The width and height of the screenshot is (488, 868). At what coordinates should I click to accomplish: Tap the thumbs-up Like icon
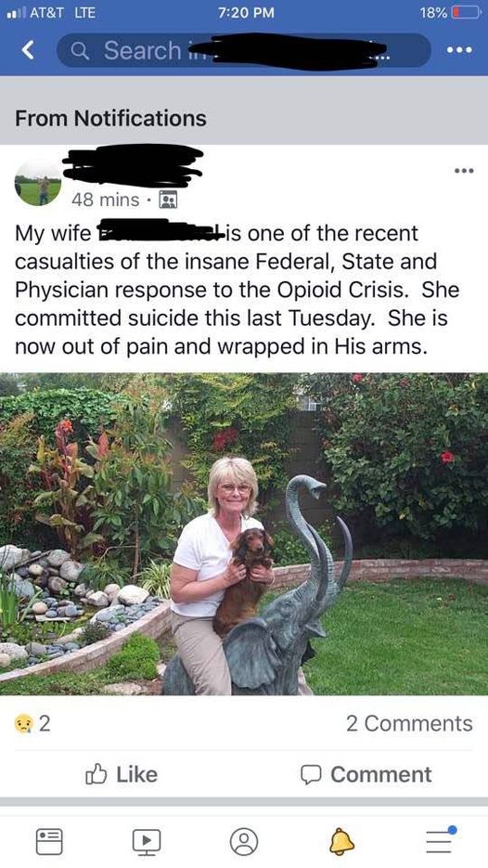(x=96, y=774)
